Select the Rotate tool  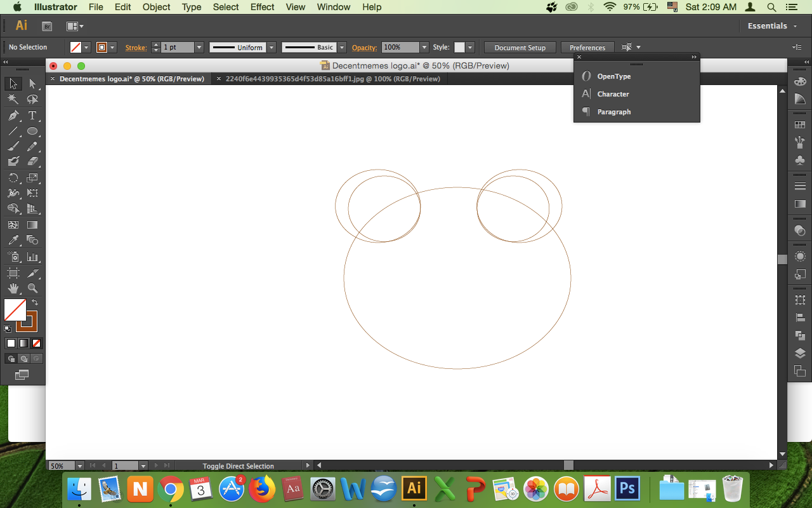click(x=13, y=178)
